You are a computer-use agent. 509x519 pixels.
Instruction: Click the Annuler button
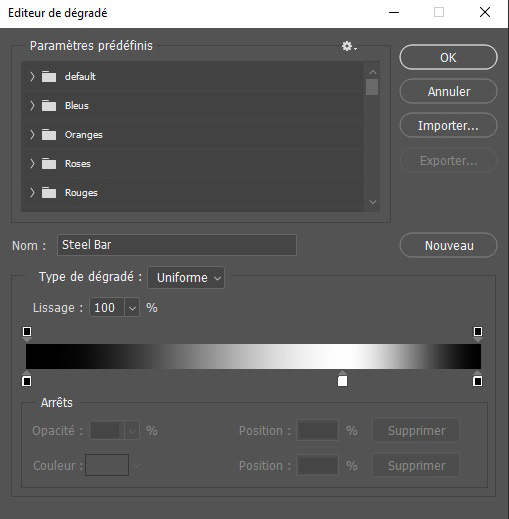448,91
